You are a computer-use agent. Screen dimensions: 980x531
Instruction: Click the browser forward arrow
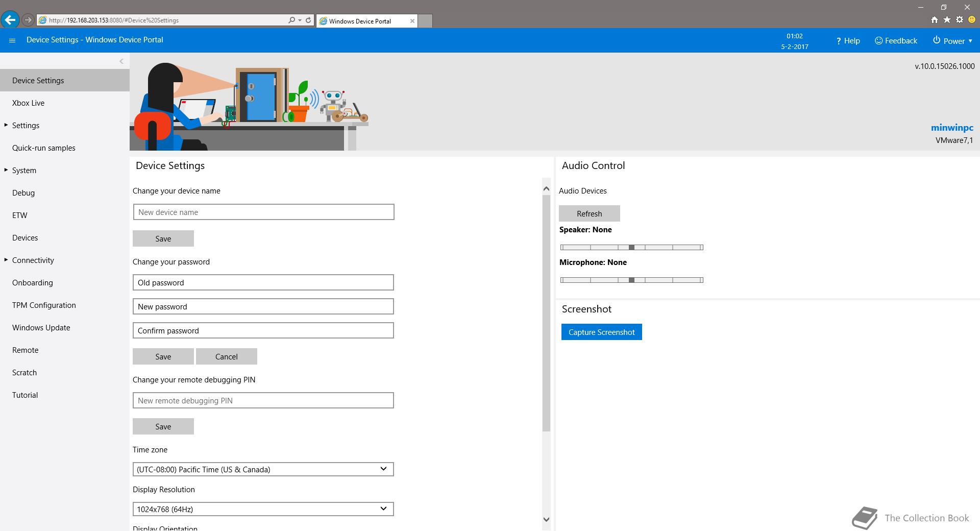coord(28,20)
